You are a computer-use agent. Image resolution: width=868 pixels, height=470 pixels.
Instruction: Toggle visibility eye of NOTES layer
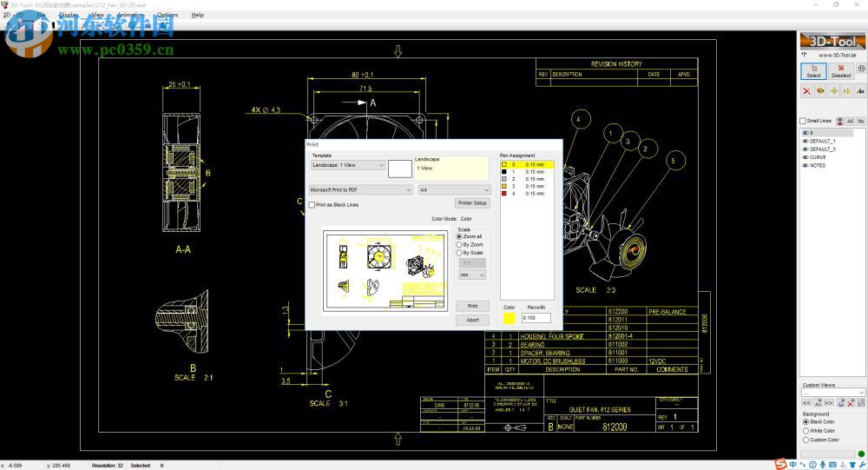point(806,165)
